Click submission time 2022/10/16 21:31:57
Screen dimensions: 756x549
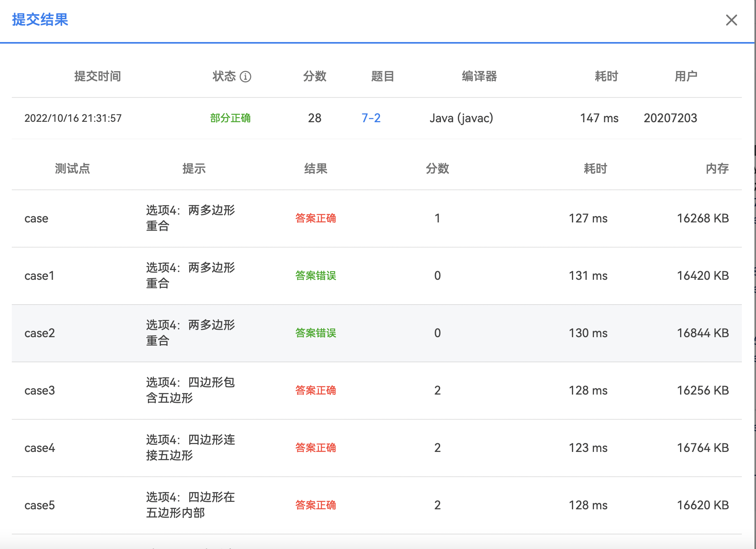[73, 118]
